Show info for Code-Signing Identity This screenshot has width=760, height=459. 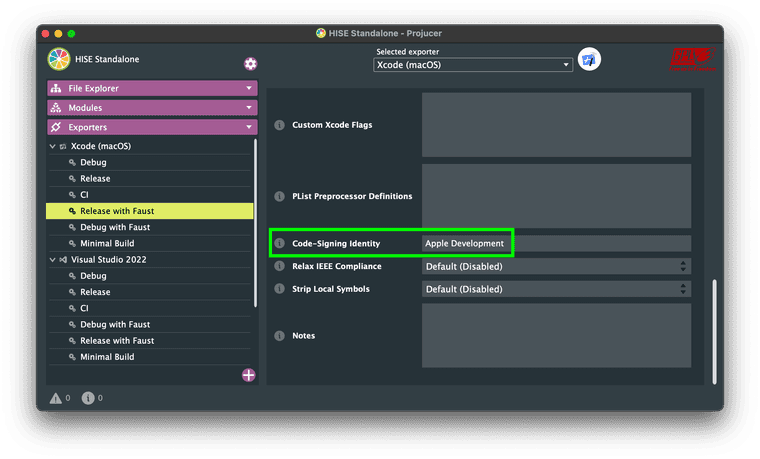[x=279, y=243]
